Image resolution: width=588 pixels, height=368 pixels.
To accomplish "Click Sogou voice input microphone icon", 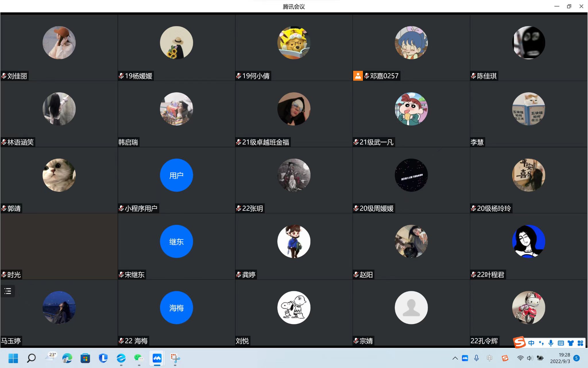I will pos(551,343).
